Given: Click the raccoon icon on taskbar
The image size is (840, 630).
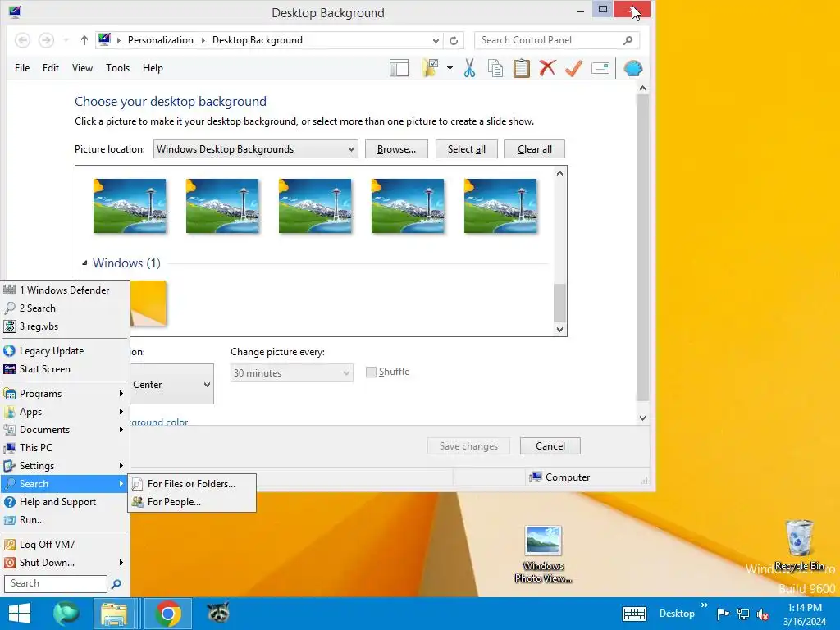Looking at the screenshot, I should click(x=218, y=614).
